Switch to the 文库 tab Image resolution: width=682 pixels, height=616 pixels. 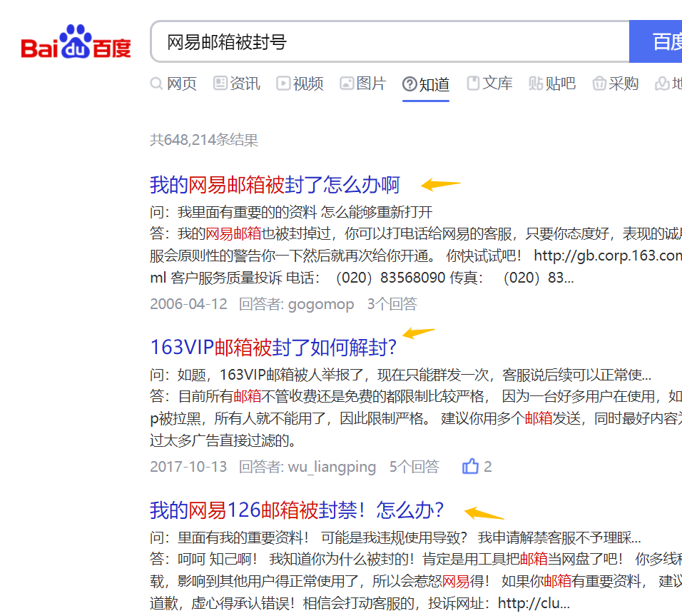490,83
